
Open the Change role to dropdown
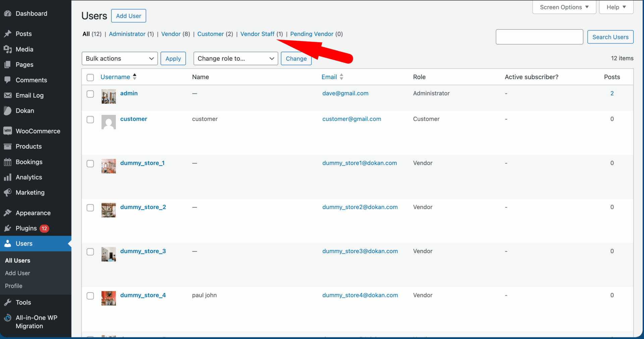pos(235,58)
